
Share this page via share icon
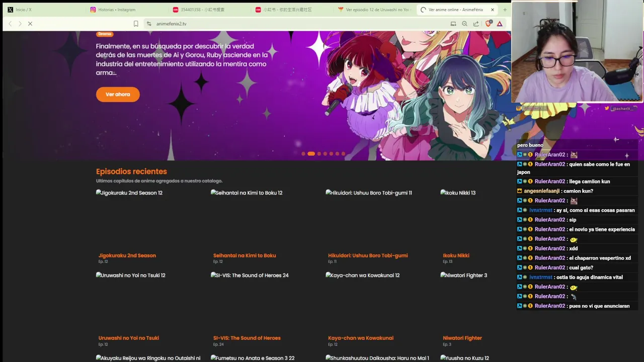[x=476, y=24]
